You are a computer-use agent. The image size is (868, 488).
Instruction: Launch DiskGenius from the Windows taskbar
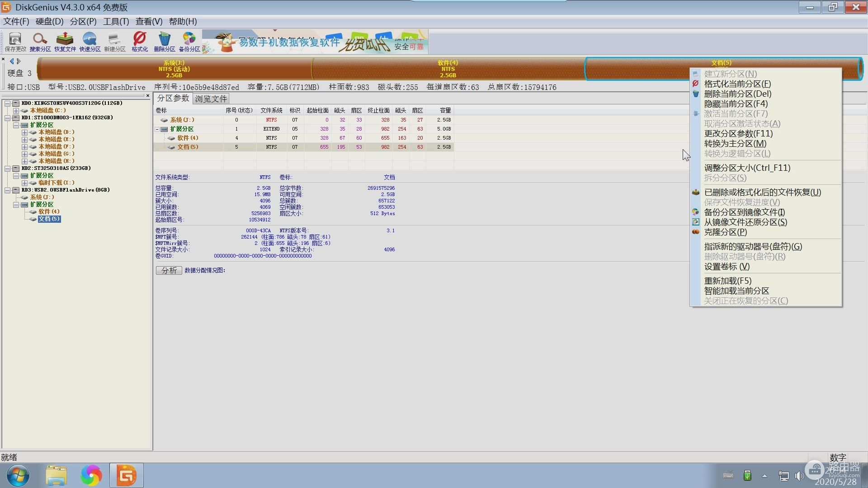coord(126,475)
